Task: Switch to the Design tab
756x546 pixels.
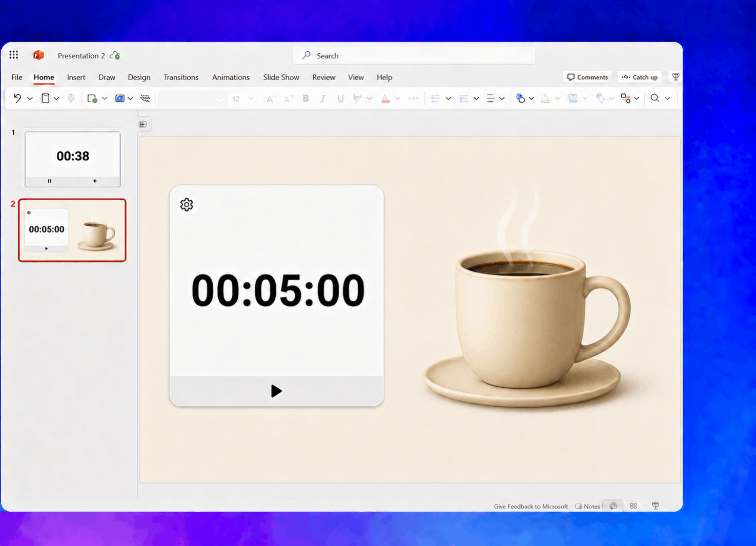Action: [139, 77]
